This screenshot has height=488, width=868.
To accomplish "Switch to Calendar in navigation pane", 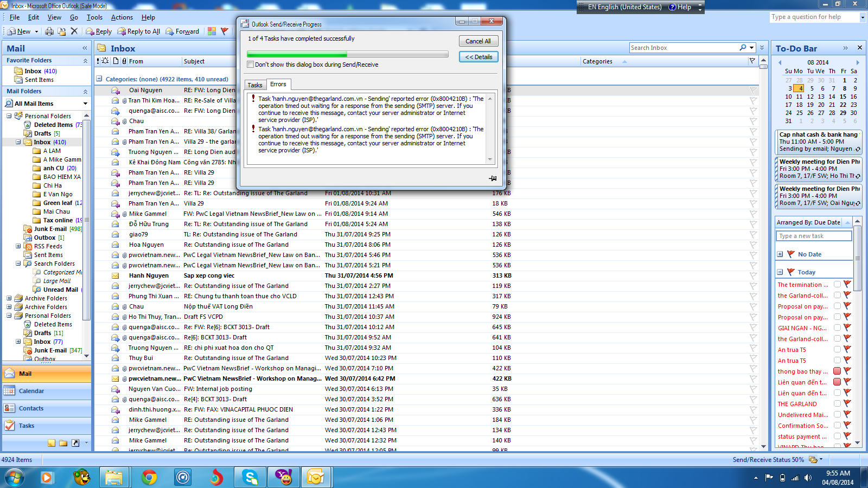I will 47,391.
